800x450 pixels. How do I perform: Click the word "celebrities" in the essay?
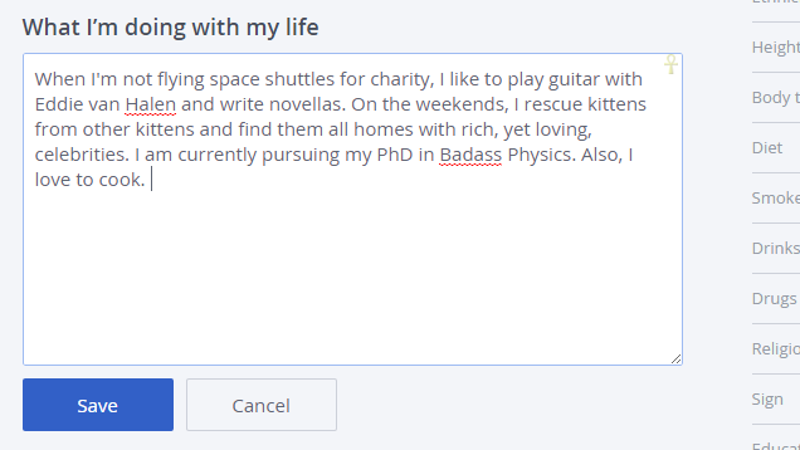82,155
